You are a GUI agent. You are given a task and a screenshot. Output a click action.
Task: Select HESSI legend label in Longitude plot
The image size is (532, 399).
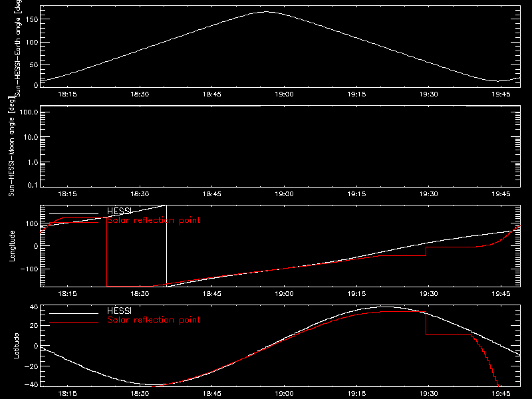coord(119,211)
